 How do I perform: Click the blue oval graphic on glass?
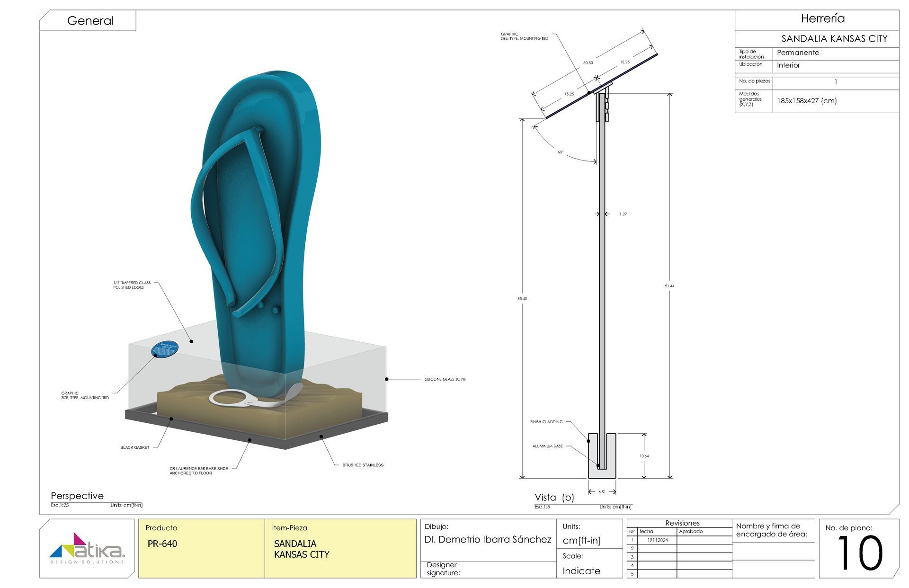coord(164,349)
